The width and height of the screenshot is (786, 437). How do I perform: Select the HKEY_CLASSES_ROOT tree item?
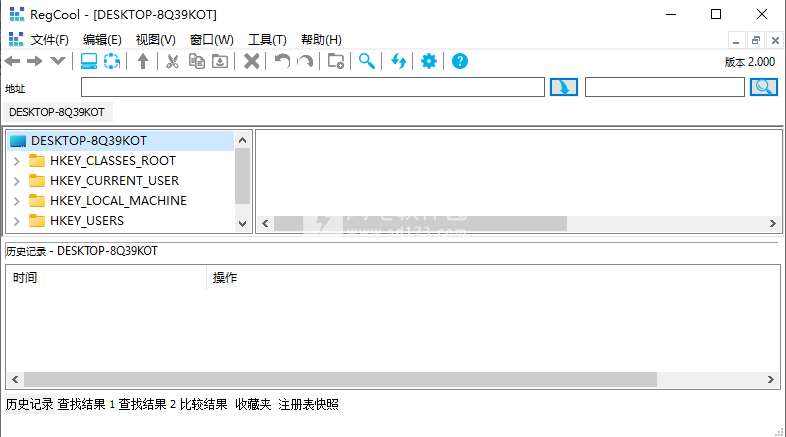[113, 161]
